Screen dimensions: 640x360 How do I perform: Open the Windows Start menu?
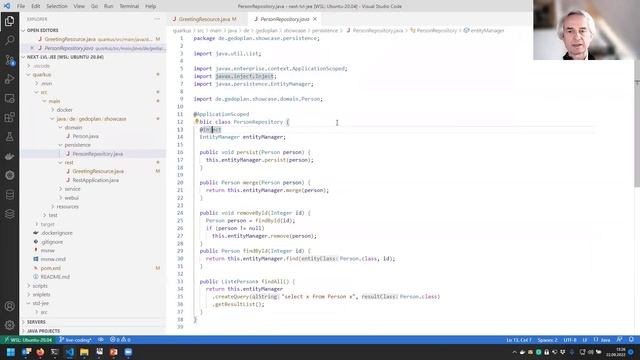[11, 352]
